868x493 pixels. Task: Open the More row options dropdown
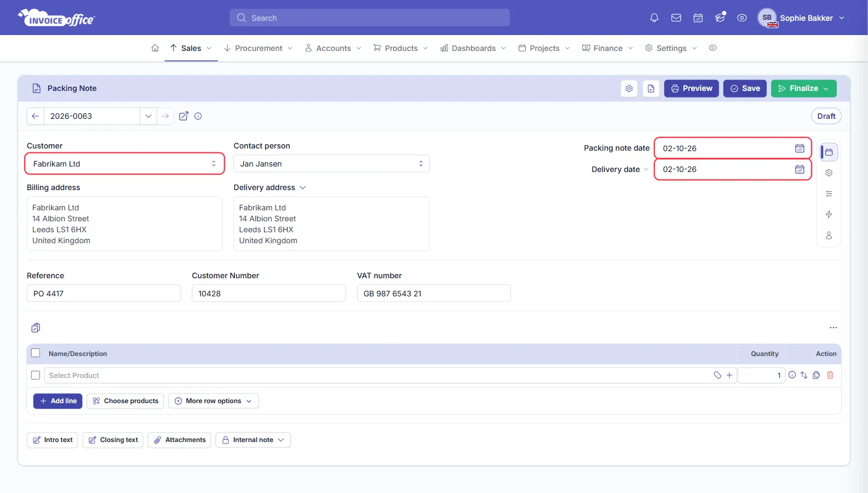[213, 401]
